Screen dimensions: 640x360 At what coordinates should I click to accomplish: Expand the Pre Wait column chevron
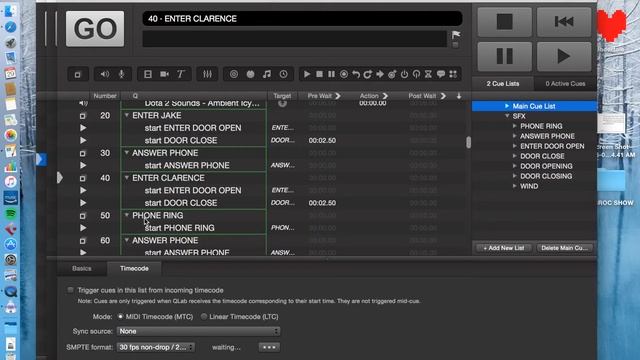tap(338, 96)
